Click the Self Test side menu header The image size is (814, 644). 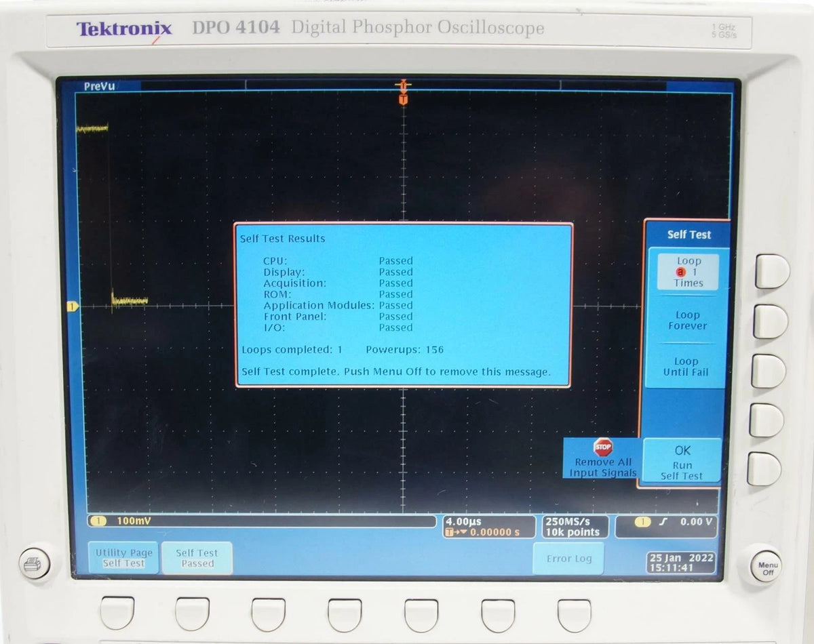click(689, 235)
